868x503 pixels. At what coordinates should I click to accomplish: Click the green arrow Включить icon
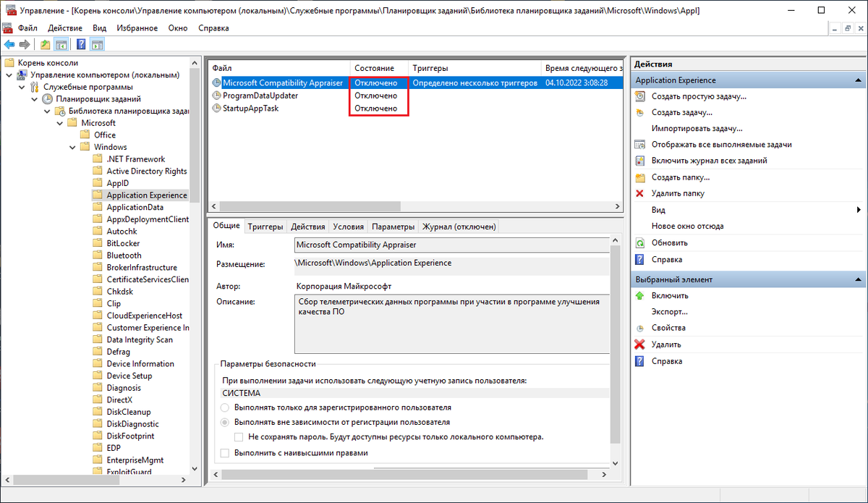[x=639, y=295]
